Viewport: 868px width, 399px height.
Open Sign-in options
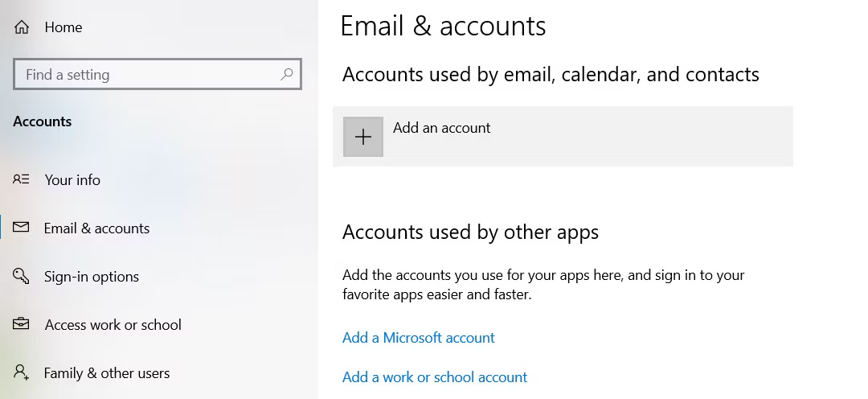click(x=92, y=277)
